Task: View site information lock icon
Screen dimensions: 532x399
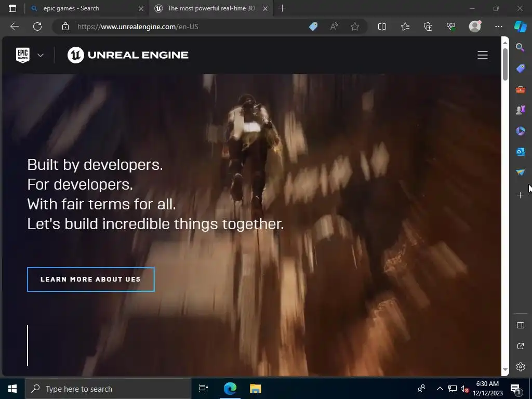Action: [x=65, y=26]
